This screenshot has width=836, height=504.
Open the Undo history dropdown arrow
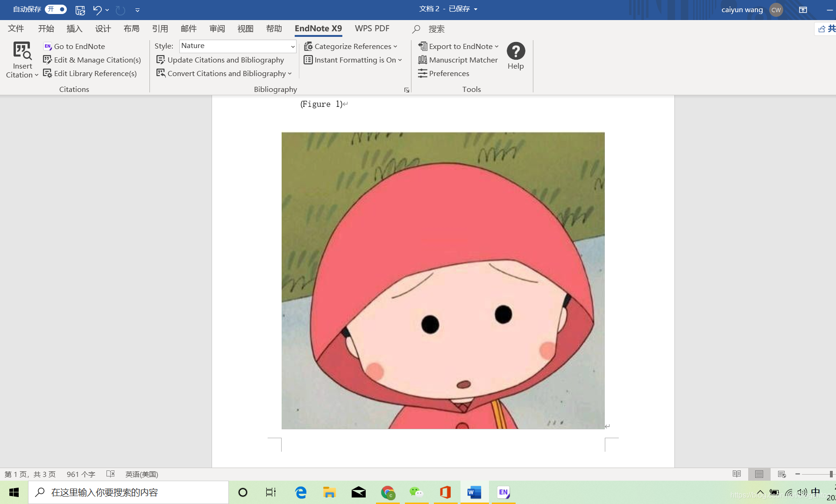(x=107, y=10)
